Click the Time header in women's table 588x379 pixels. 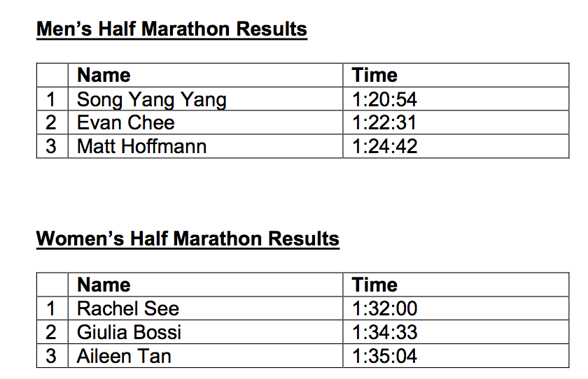click(374, 285)
